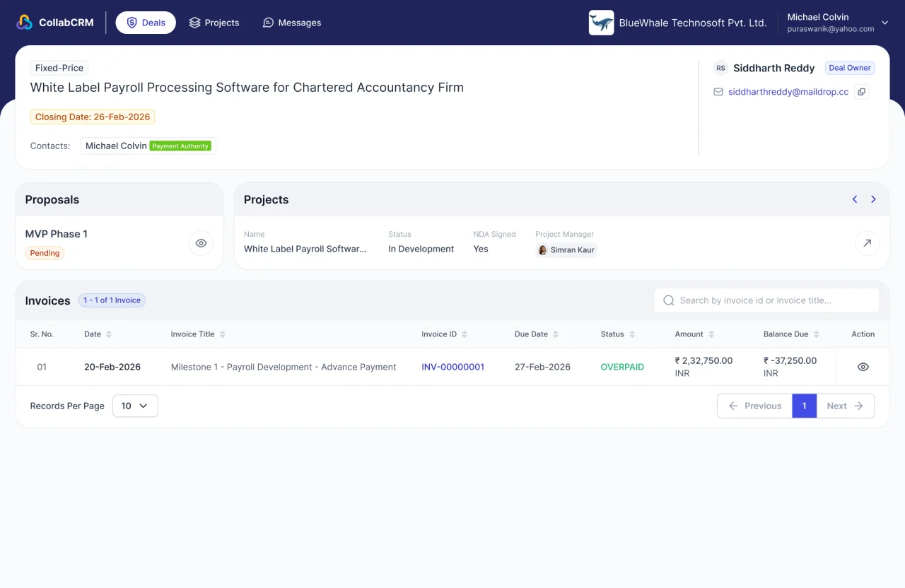The image size is (905, 588).
Task: Click Closing Date: 26-Feb-2026 badge
Action: pos(93,117)
